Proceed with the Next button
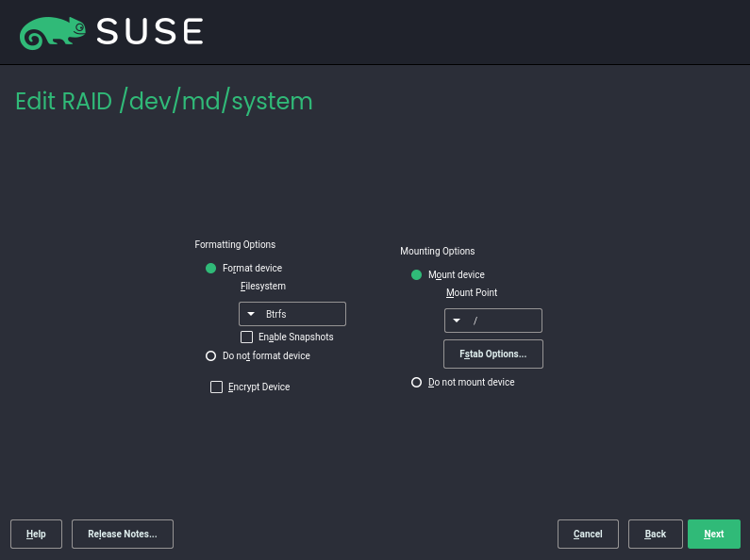 (x=713, y=534)
